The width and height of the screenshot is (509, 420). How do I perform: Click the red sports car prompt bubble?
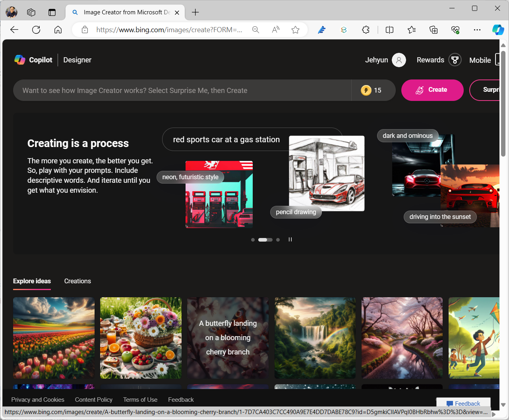point(226,139)
